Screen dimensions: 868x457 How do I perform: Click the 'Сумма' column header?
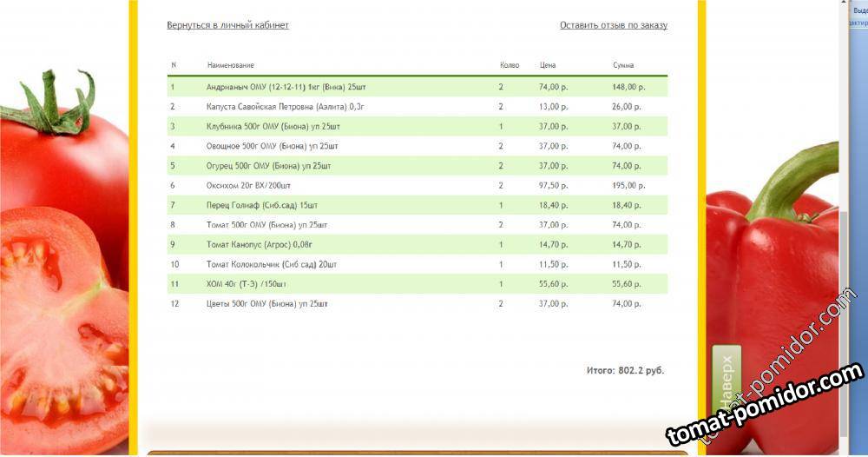[x=622, y=65]
